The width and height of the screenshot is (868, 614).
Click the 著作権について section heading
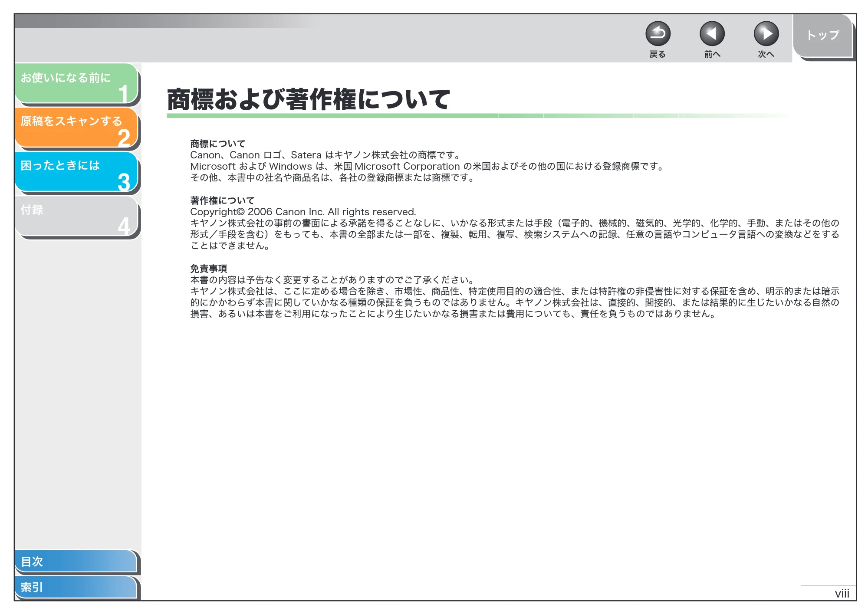coord(222,200)
